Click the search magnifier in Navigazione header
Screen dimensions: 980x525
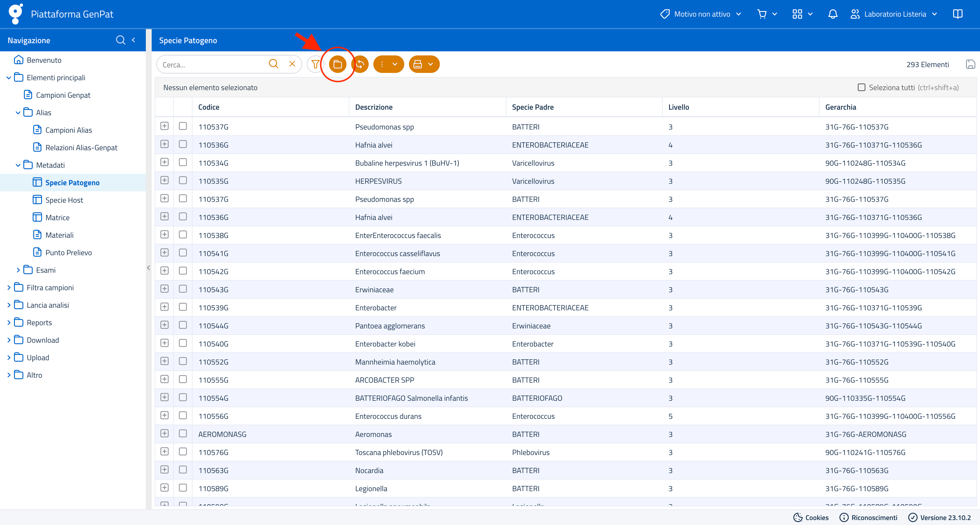tap(120, 40)
